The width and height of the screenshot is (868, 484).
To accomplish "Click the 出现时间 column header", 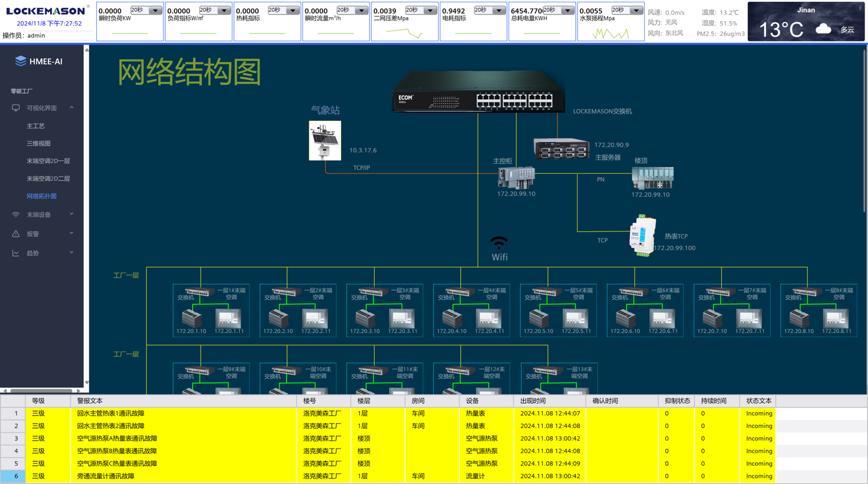I will coord(533,401).
